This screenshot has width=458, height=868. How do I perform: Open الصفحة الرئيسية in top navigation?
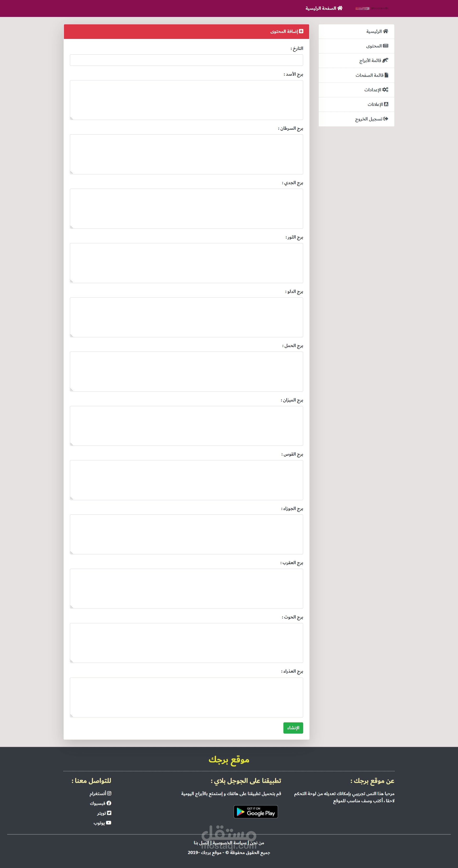324,8
